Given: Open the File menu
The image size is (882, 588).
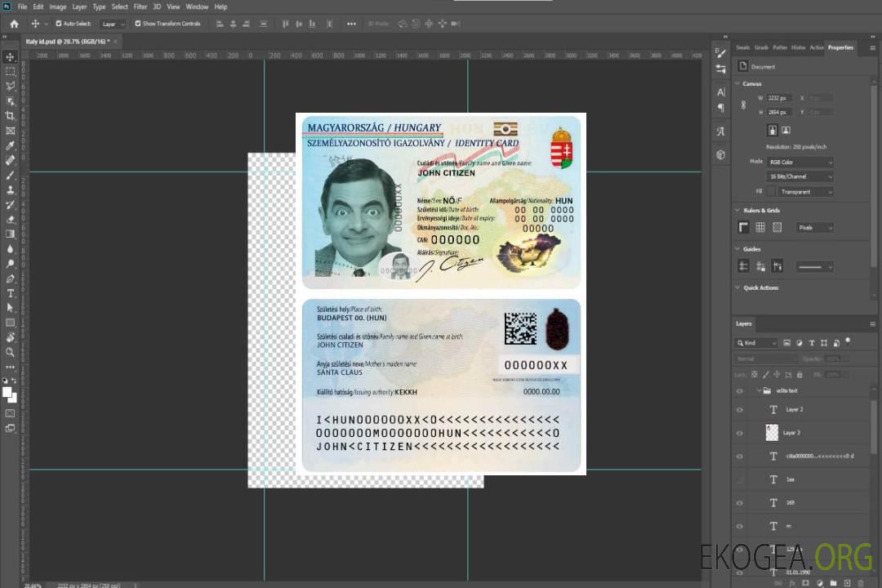Looking at the screenshot, I should point(23,7).
